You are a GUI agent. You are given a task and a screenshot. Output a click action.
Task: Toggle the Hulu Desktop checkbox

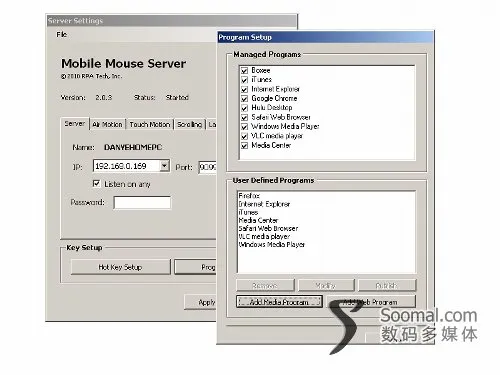(x=244, y=108)
